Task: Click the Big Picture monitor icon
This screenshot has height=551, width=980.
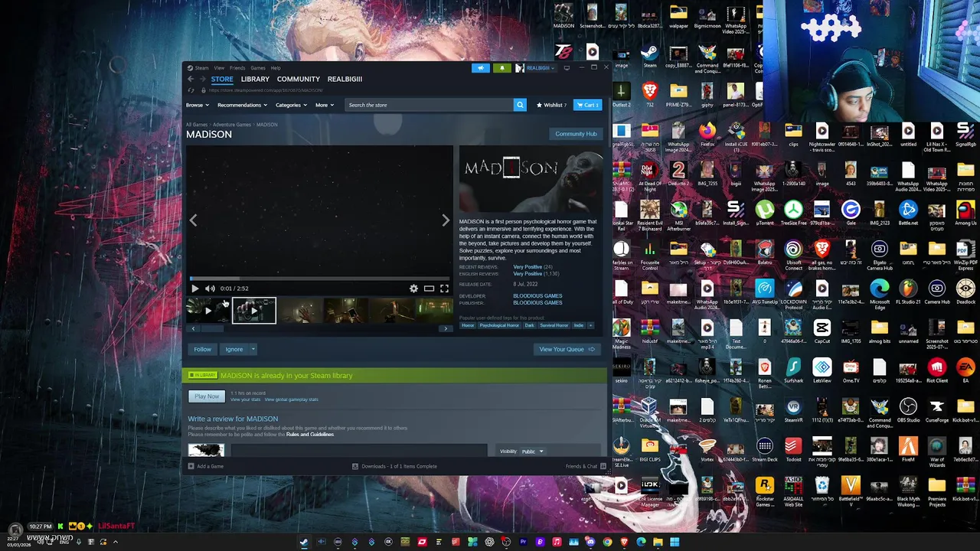Action: coord(567,68)
